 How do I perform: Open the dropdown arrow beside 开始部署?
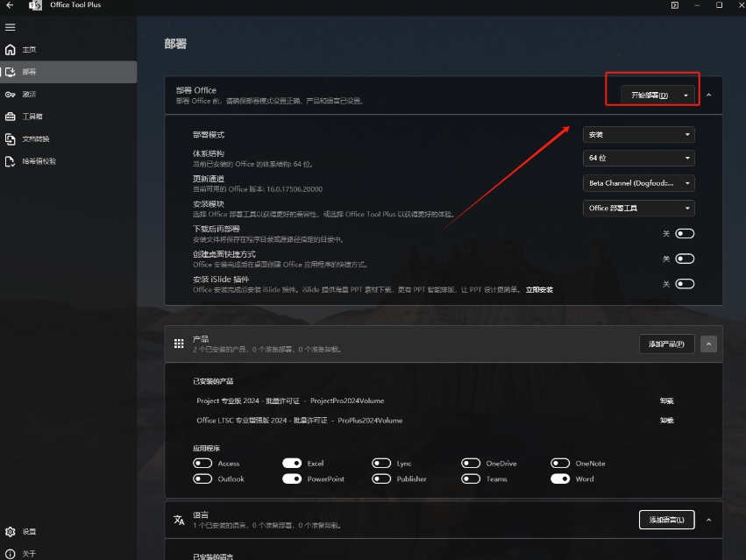pos(686,96)
